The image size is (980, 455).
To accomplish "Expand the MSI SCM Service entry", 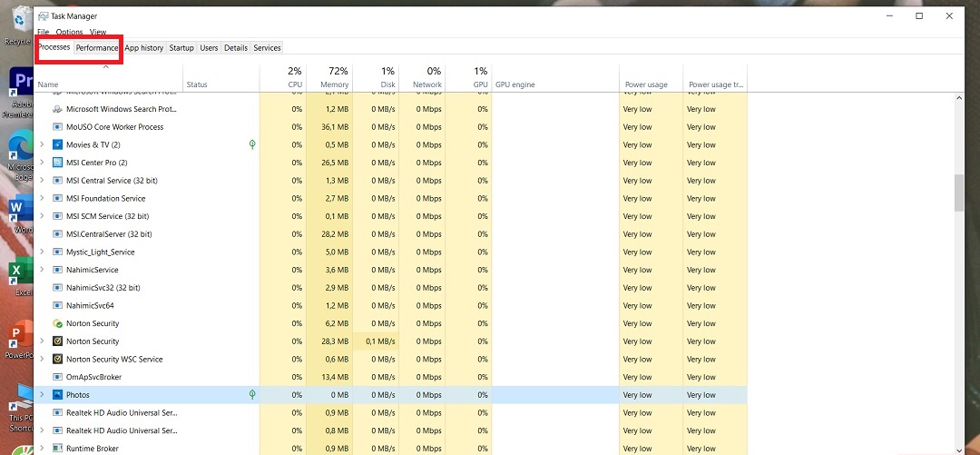I will (x=42, y=216).
